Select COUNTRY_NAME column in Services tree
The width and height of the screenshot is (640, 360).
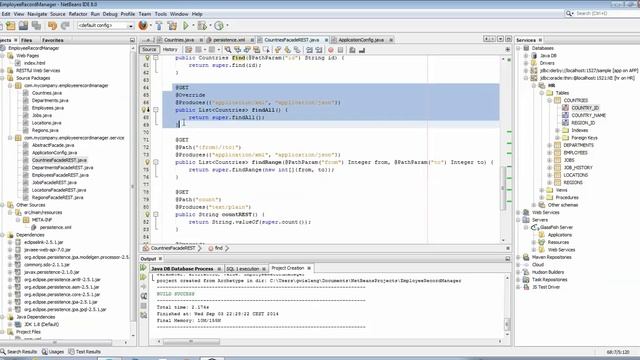pos(588,116)
